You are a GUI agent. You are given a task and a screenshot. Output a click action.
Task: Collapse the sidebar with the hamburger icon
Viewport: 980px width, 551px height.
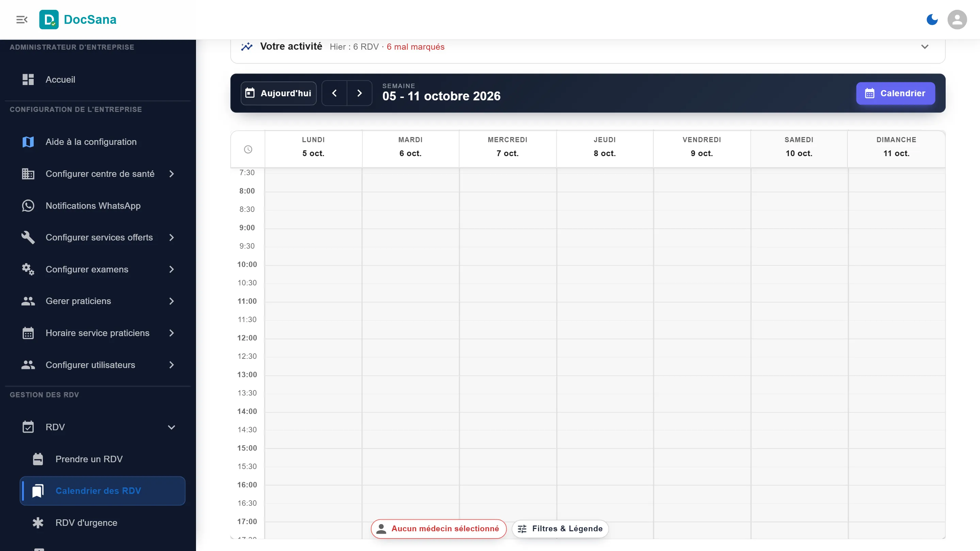coord(22,19)
